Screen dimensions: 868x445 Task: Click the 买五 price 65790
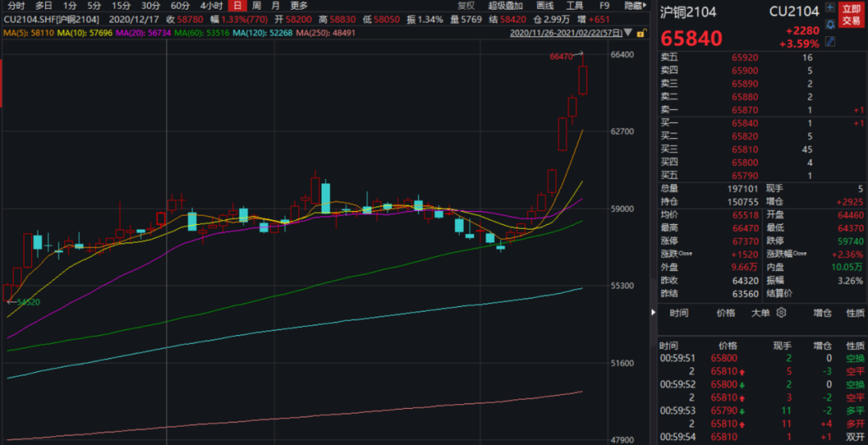coord(744,176)
